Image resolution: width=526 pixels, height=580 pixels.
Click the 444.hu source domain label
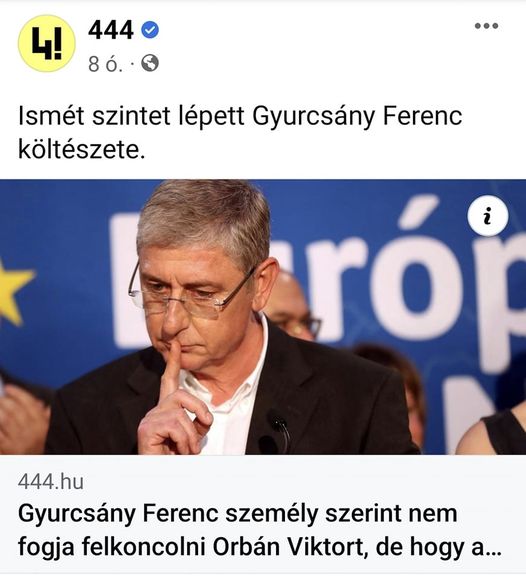pyautogui.click(x=51, y=482)
